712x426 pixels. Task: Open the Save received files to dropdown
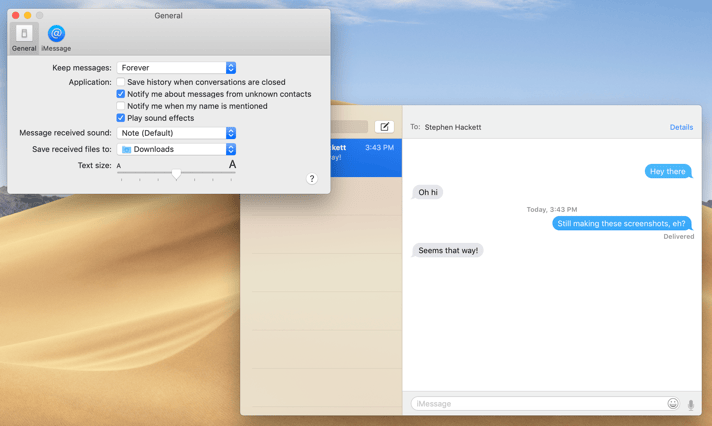click(176, 149)
